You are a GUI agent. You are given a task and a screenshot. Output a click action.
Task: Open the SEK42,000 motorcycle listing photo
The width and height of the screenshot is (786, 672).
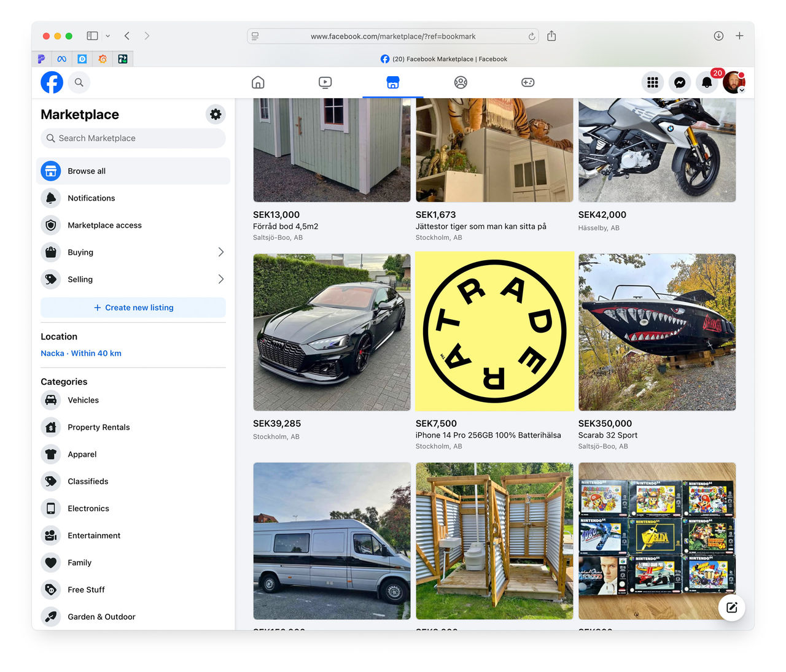(x=657, y=150)
